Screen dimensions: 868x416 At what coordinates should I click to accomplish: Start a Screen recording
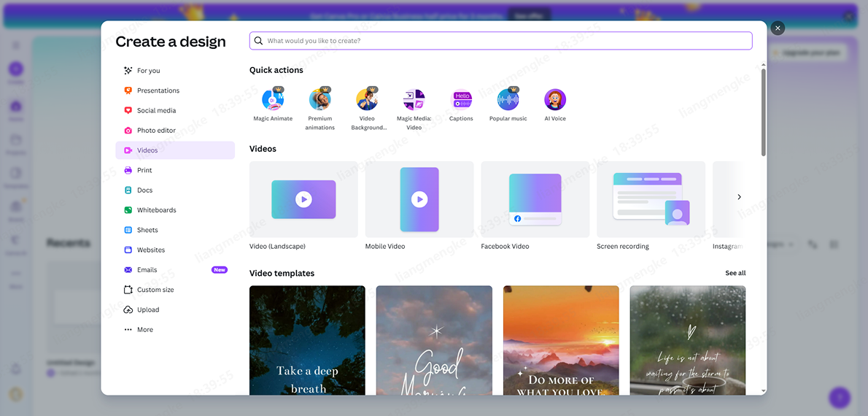(651, 199)
